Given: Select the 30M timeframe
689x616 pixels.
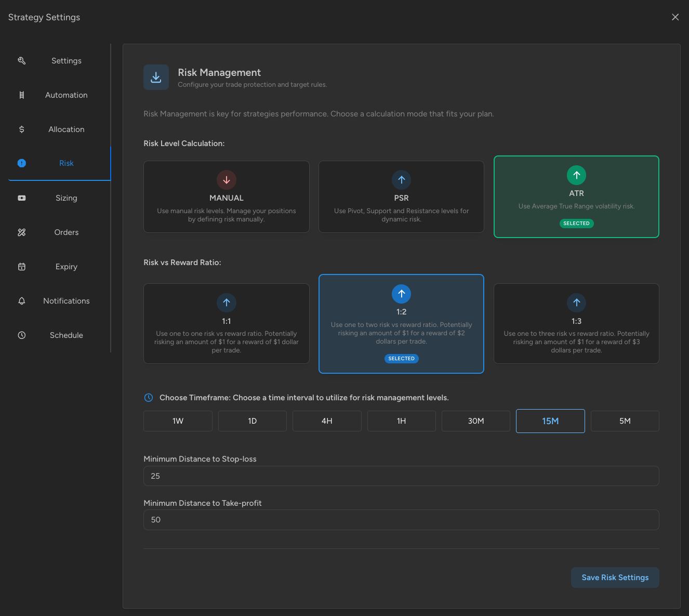Looking at the screenshot, I should [476, 421].
